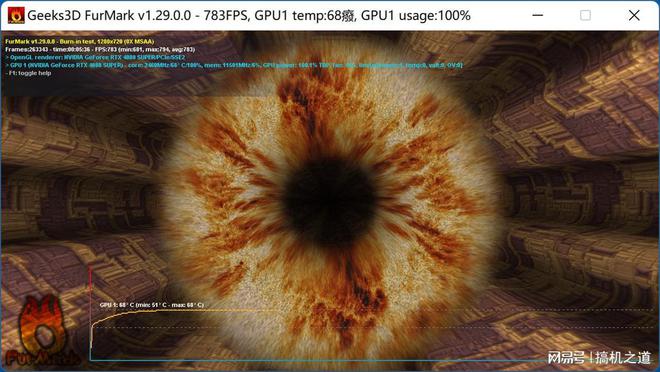
Task: Close the FurMark burn-in test window
Action: (634, 15)
